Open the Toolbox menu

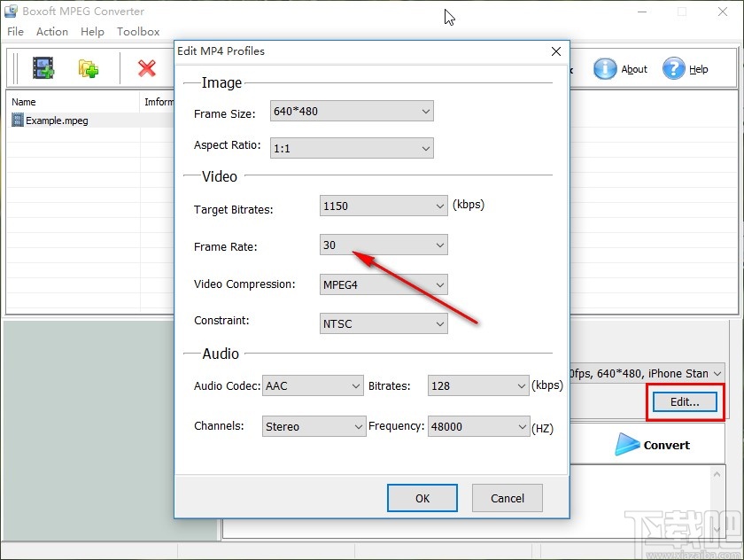138,31
